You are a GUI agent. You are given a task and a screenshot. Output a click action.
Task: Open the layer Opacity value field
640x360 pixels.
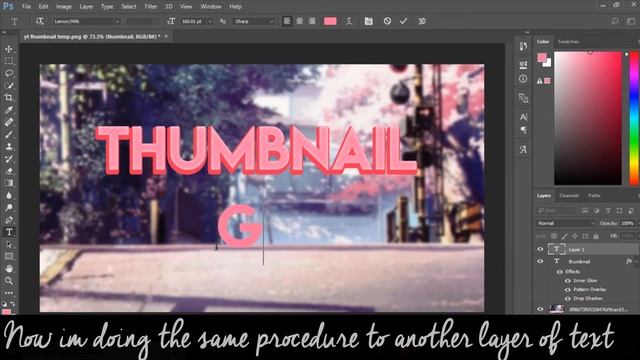pos(629,223)
